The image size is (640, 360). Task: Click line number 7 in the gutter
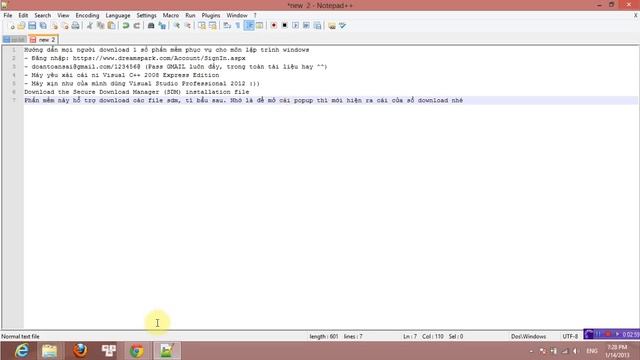tap(14, 100)
